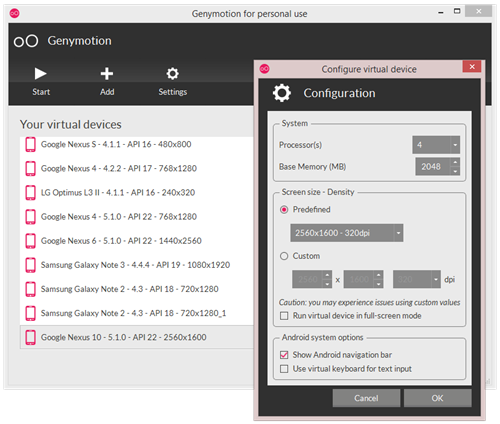Maximize the Genymotion main window
The width and height of the screenshot is (500, 424).
point(457,11)
